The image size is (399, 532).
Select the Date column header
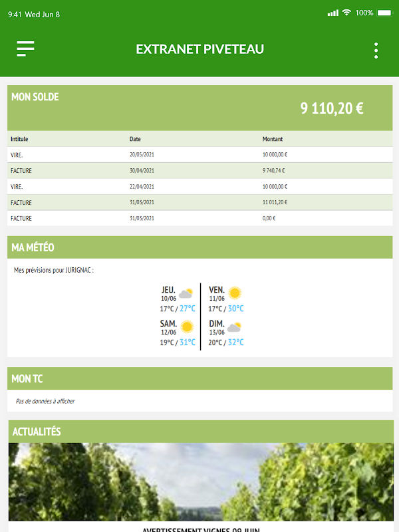click(x=135, y=139)
